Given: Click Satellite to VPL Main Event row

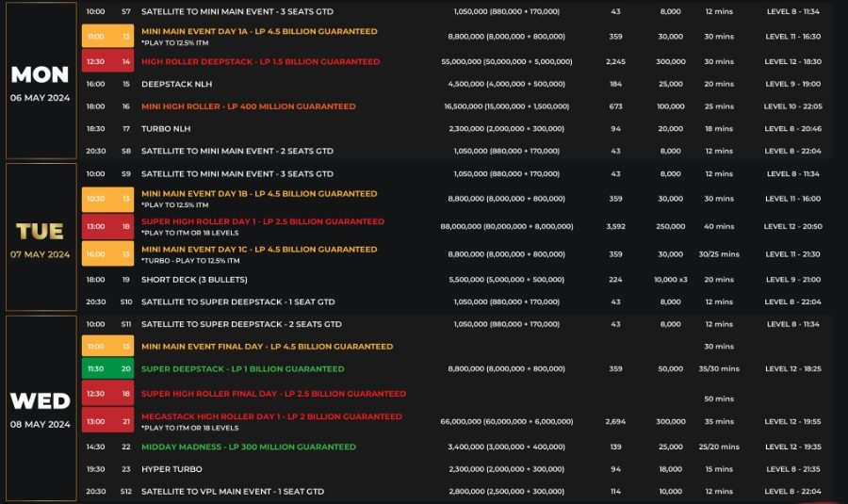Looking at the screenshot, I should coord(232,491).
